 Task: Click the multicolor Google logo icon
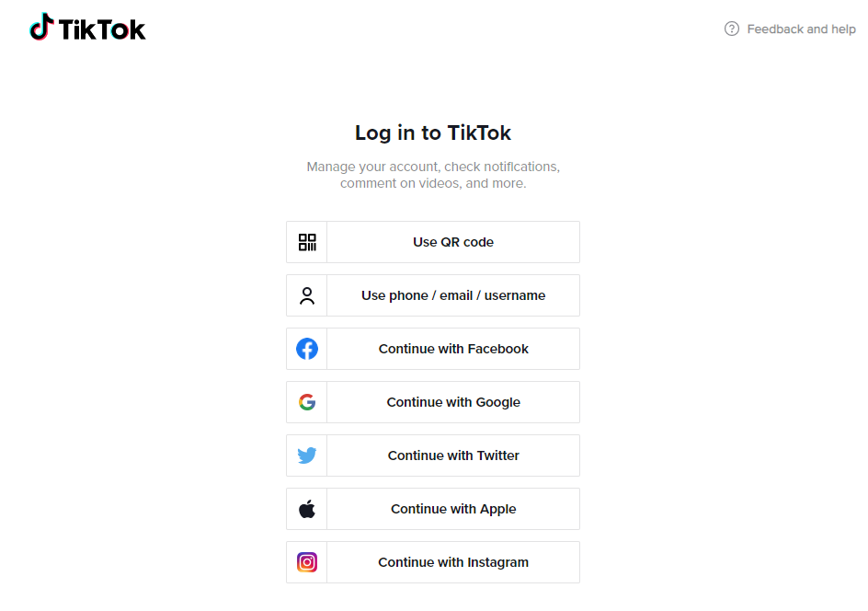(x=307, y=402)
